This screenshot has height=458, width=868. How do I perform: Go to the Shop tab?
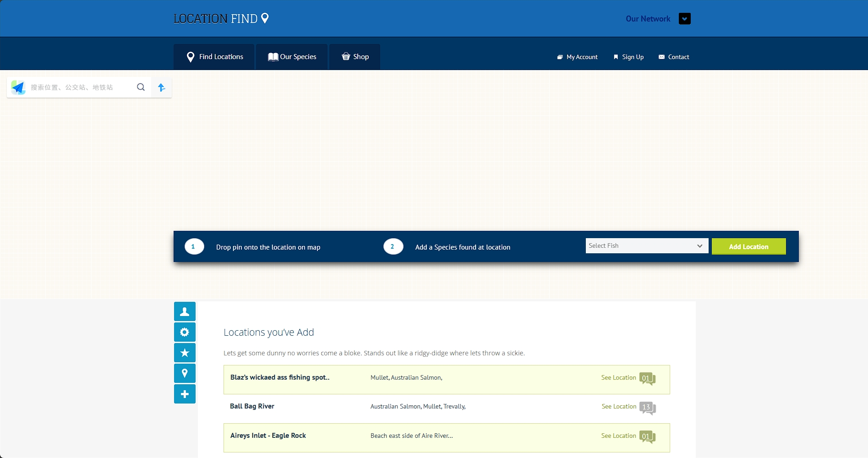click(x=355, y=57)
